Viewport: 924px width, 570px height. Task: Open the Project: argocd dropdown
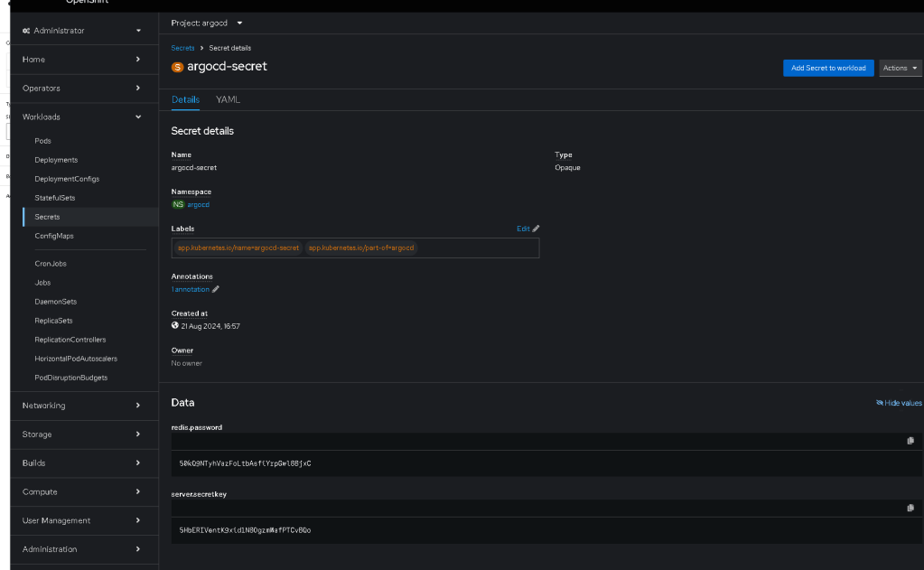tap(207, 23)
